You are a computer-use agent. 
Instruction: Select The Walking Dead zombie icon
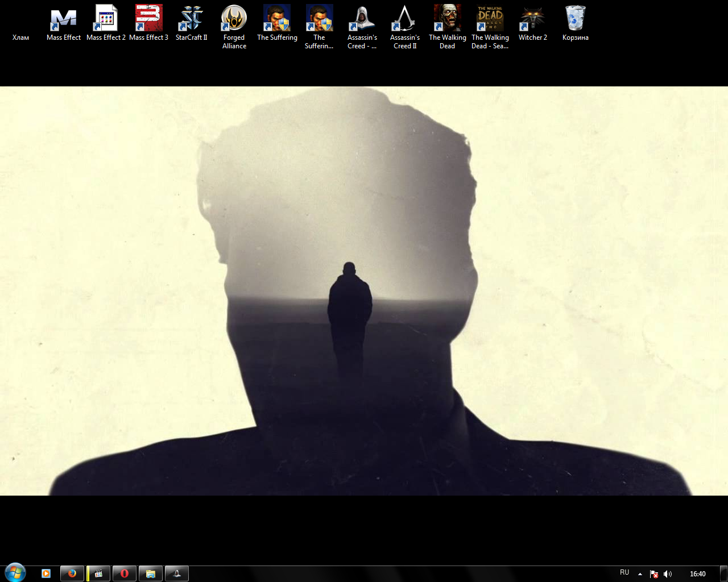pos(447,19)
